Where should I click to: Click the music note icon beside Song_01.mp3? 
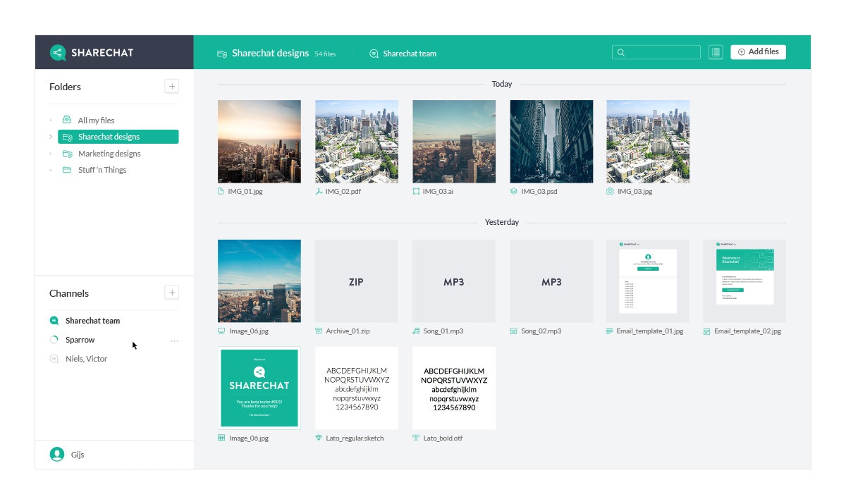click(x=416, y=331)
